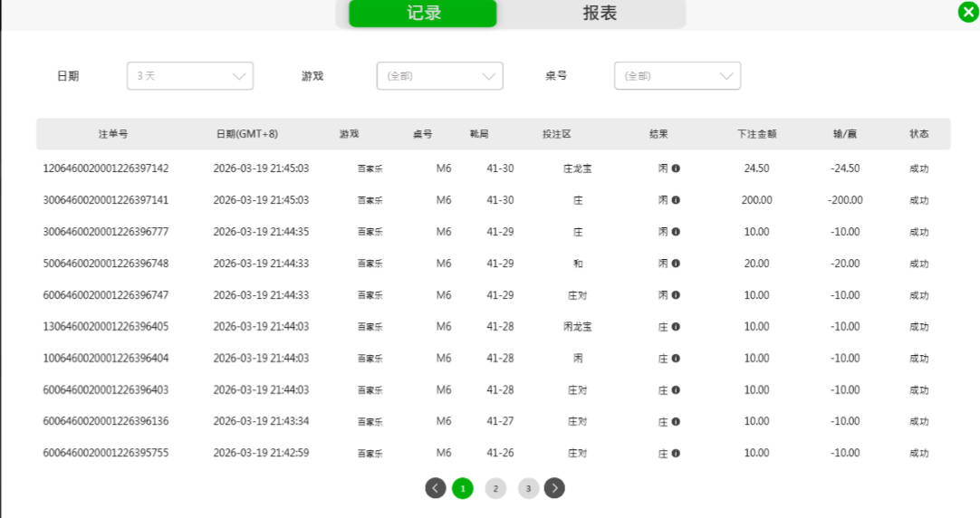Viewport: 980px width, 518px height.
Task: Open info icon for bet 6006460020001226396136
Action: pos(676,422)
